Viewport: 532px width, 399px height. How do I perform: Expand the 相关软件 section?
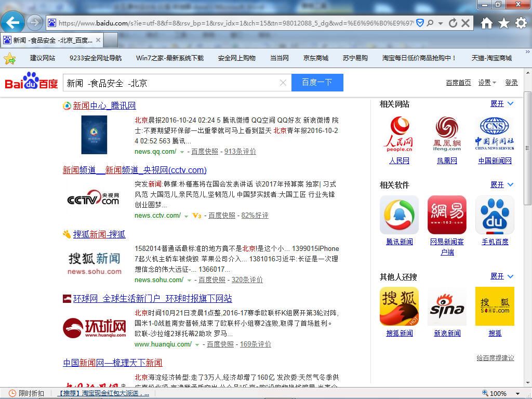pos(502,185)
